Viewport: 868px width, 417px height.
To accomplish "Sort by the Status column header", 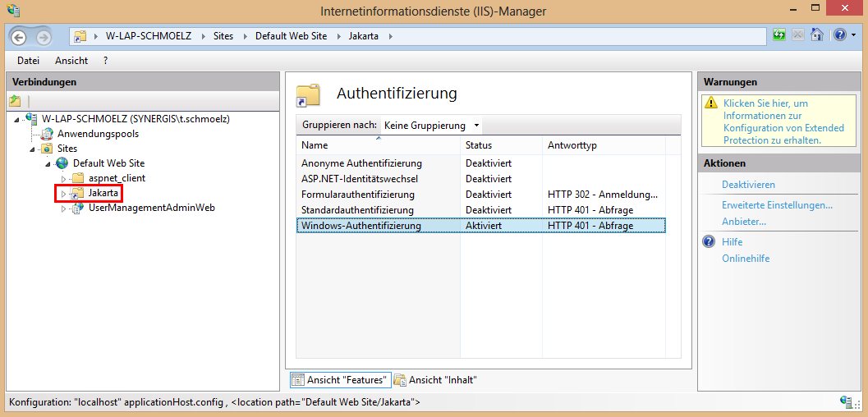I will [x=479, y=145].
